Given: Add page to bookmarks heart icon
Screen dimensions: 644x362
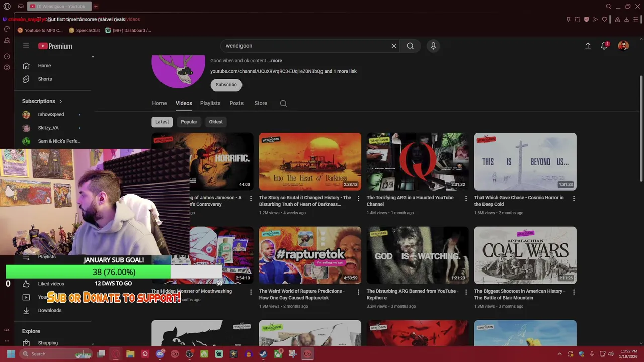Looking at the screenshot, I should click(604, 19).
